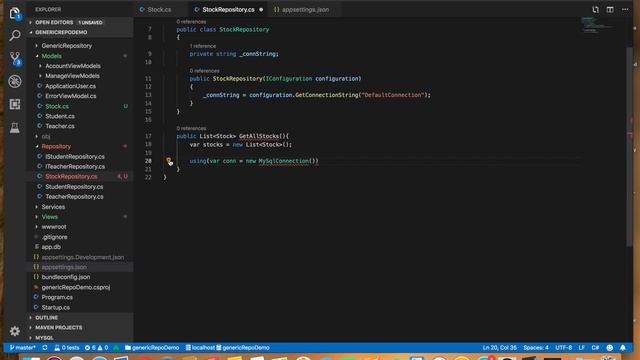This screenshot has height=360, width=640.
Task: Click the lightbulb quick-fix icon on line 20
Action: click(x=168, y=161)
